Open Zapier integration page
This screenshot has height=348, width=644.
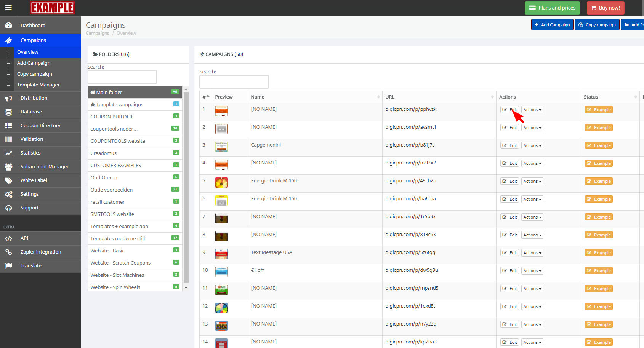point(40,252)
